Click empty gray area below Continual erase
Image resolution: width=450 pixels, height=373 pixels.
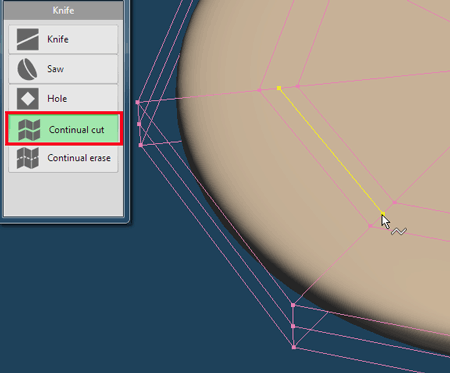[x=63, y=194]
